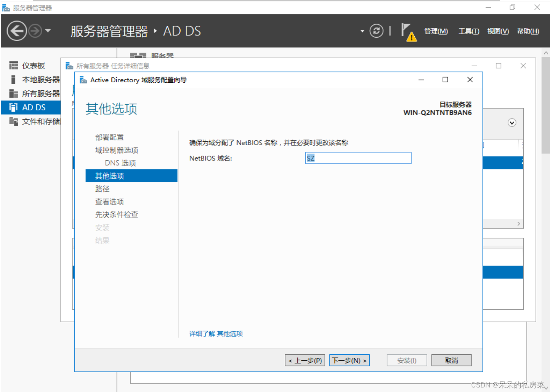Maximize the Active Directory wizard window
Viewport: 550px width, 392px height.
pos(445,80)
